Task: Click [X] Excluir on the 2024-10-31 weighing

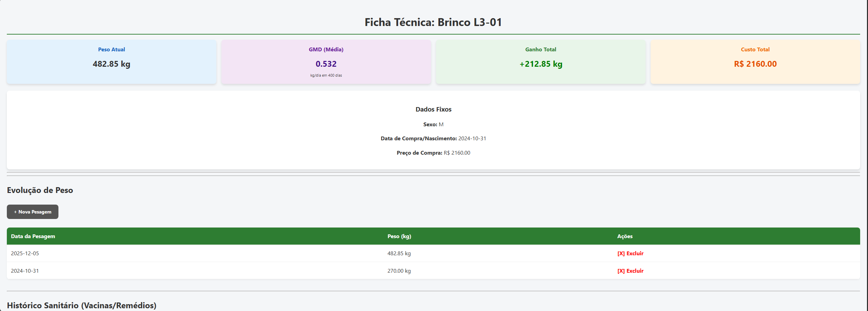Action: click(630, 271)
